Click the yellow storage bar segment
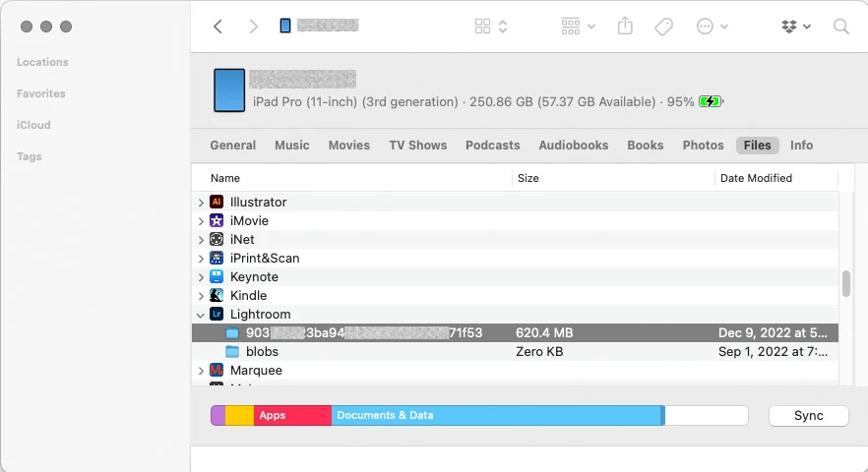868x472 pixels. pyautogui.click(x=240, y=416)
